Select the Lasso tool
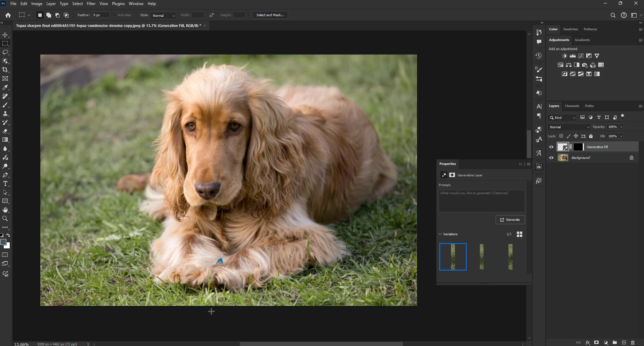The width and height of the screenshot is (644, 346). (5, 53)
